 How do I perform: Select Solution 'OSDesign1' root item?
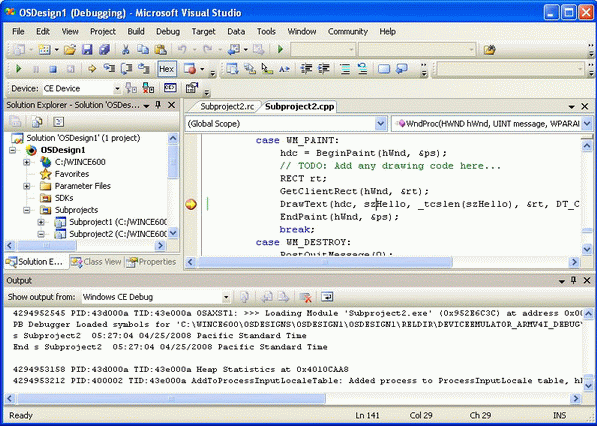[83, 138]
